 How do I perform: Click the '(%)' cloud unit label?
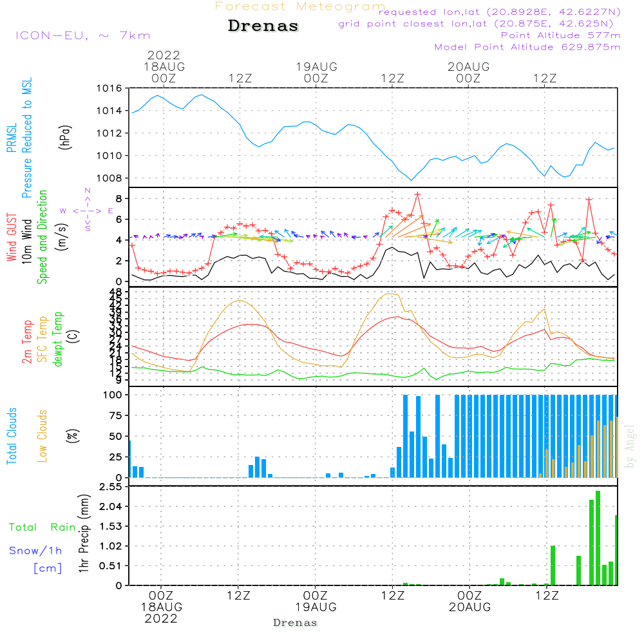(72, 436)
